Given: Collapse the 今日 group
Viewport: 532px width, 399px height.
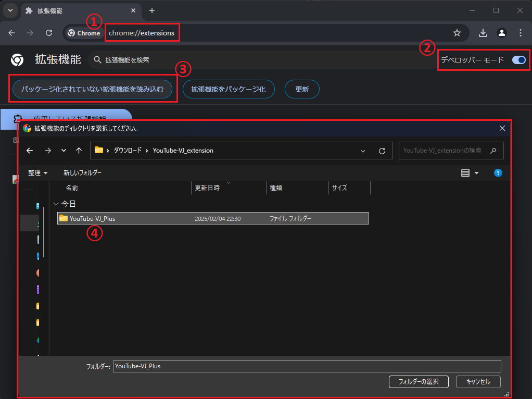Looking at the screenshot, I should point(56,204).
